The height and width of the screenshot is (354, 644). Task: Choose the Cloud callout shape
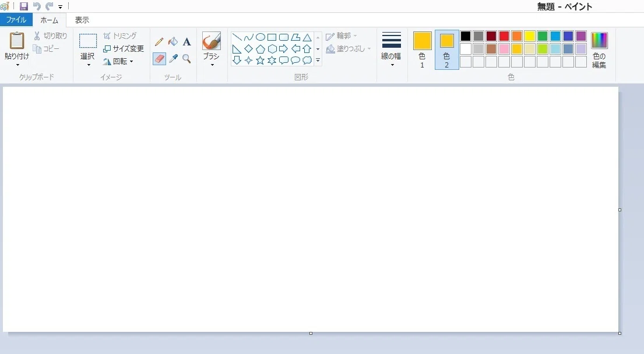[x=307, y=61]
